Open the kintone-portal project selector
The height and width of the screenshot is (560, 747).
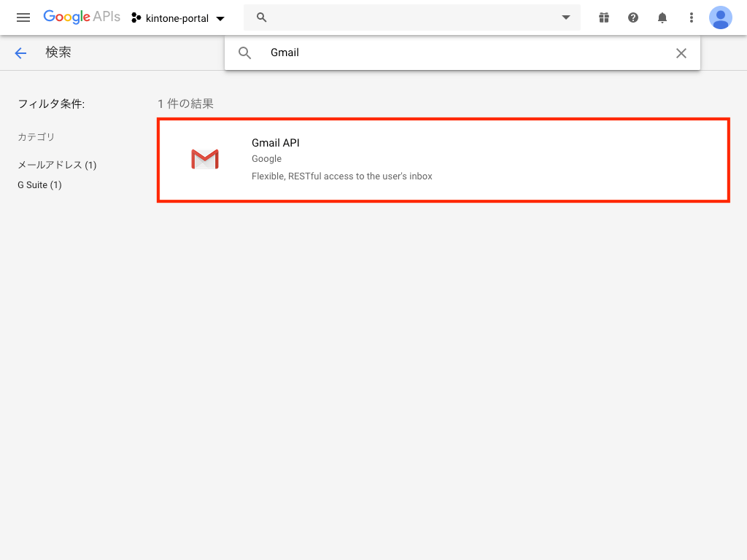(x=178, y=18)
